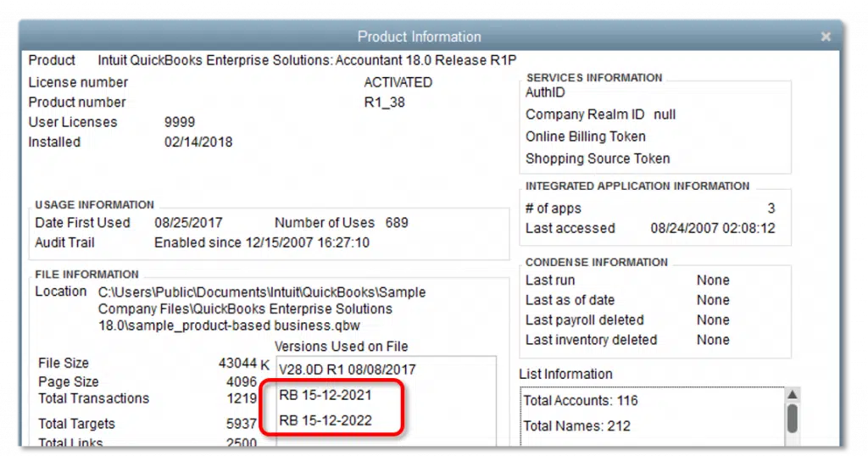The width and height of the screenshot is (868, 456).
Task: Click the Audit Trail enabled timestamp
Action: (262, 243)
